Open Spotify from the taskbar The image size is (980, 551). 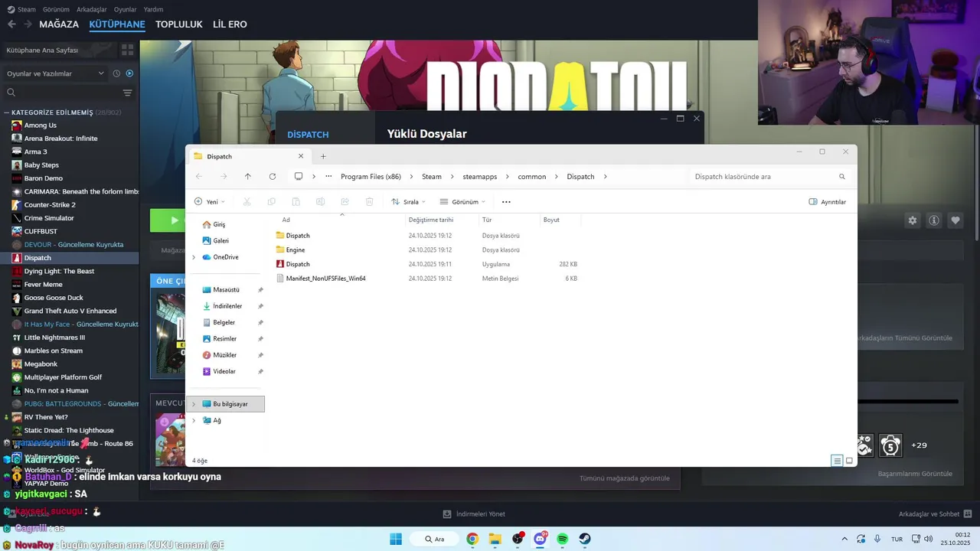563,539
